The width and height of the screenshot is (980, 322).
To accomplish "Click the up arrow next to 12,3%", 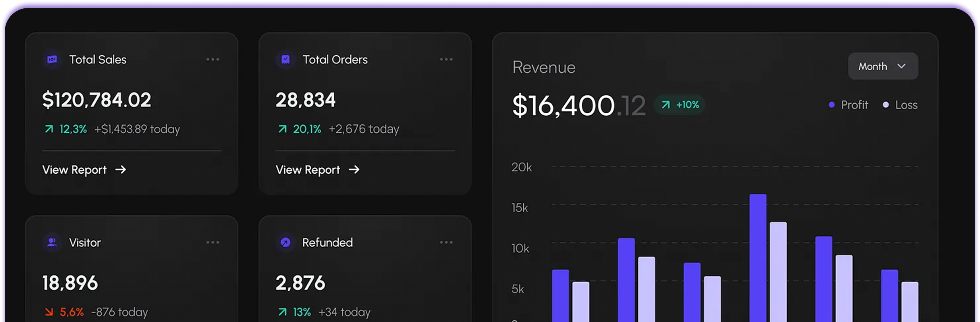I will (x=49, y=129).
